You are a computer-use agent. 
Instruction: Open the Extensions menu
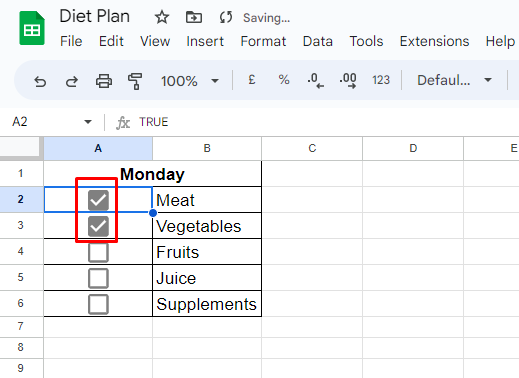(434, 41)
